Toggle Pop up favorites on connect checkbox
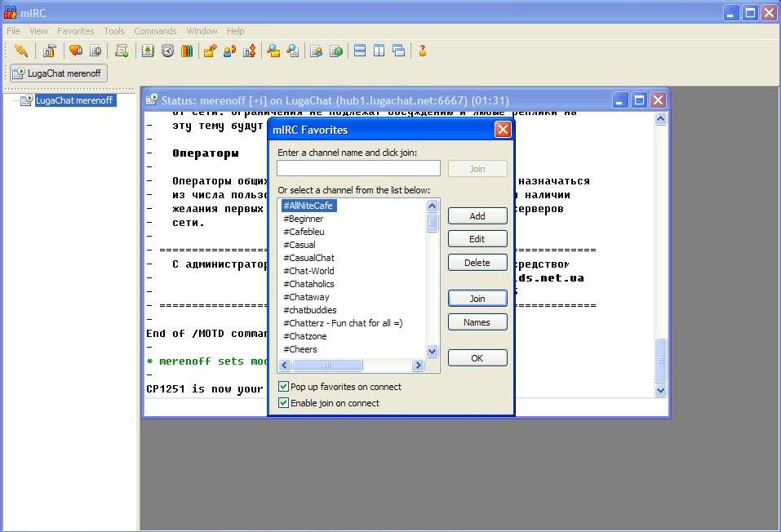This screenshot has width=781, height=532. (283, 386)
